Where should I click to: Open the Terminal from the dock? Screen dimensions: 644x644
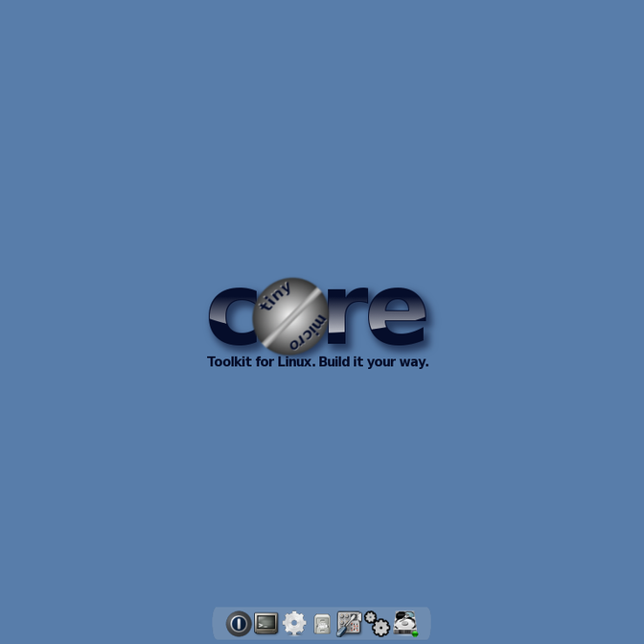266,624
